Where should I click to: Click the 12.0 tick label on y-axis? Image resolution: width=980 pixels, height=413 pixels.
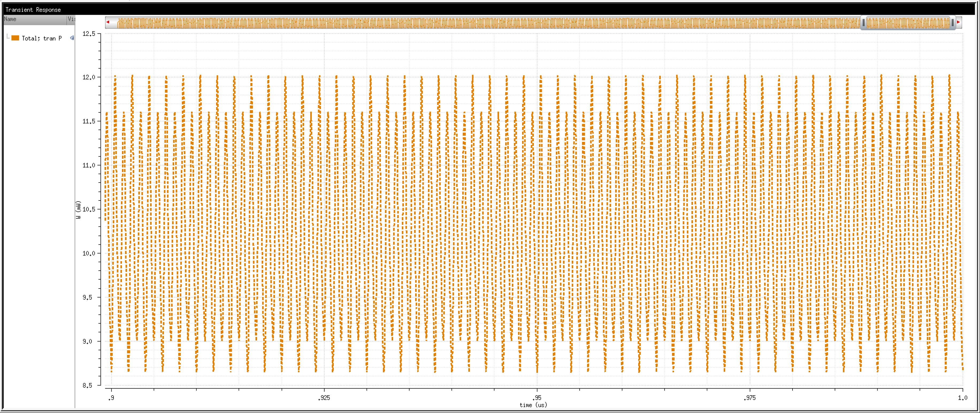click(89, 77)
